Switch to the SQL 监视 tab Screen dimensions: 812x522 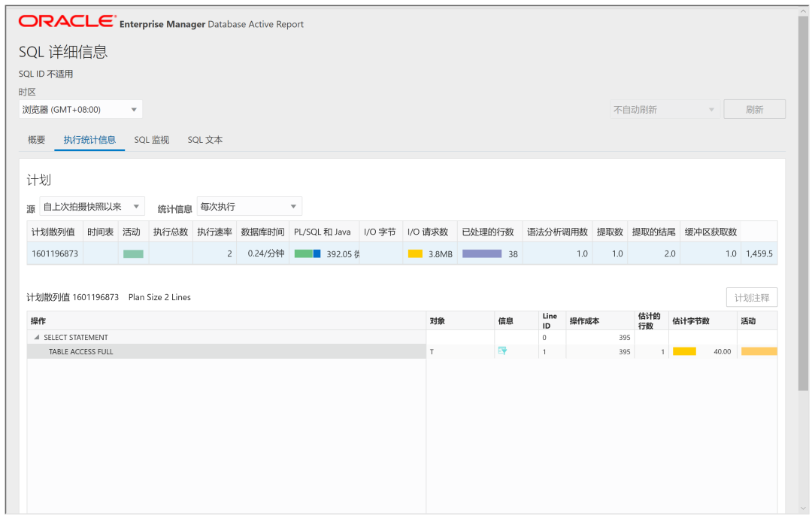coord(152,140)
